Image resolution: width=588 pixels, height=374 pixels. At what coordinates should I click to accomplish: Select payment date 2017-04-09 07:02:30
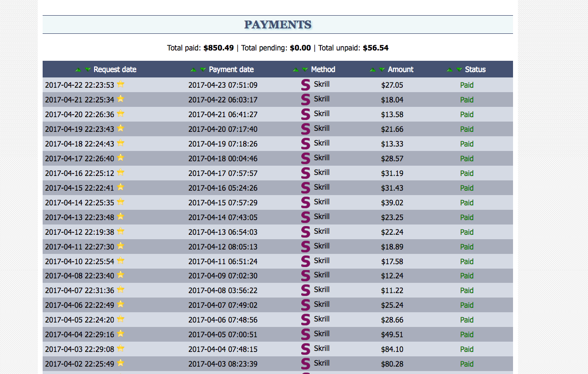[223, 276]
